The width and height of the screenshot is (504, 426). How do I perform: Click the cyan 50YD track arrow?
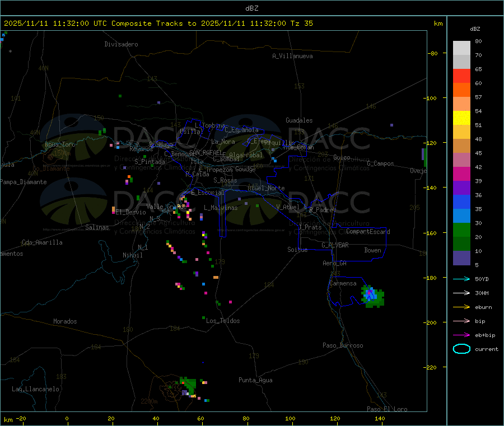(461, 279)
